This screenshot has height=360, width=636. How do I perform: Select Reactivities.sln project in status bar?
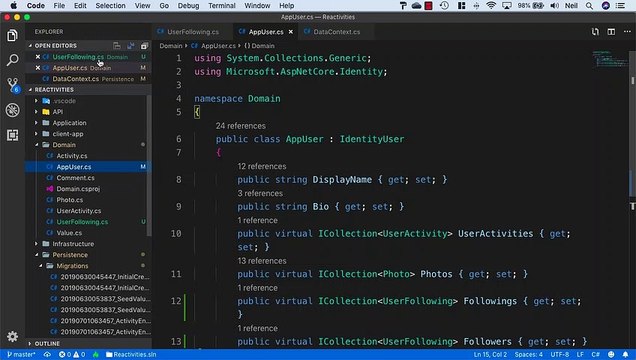tap(131, 354)
